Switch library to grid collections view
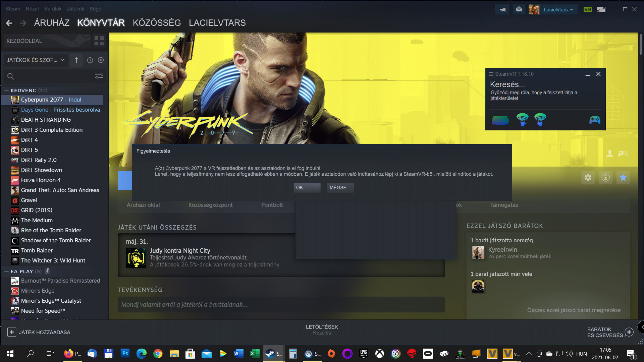This screenshot has height=362, width=644. [99, 41]
